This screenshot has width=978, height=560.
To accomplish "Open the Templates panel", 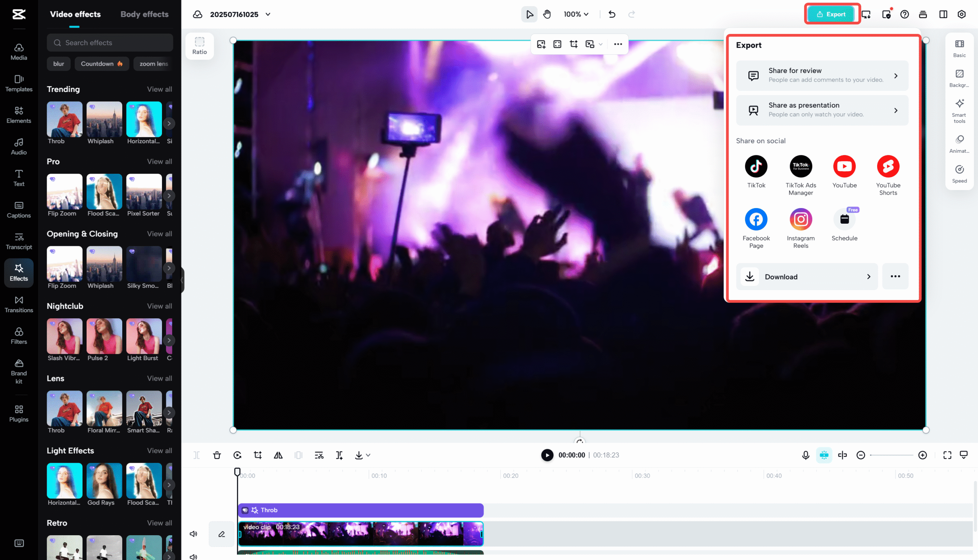I will [19, 84].
